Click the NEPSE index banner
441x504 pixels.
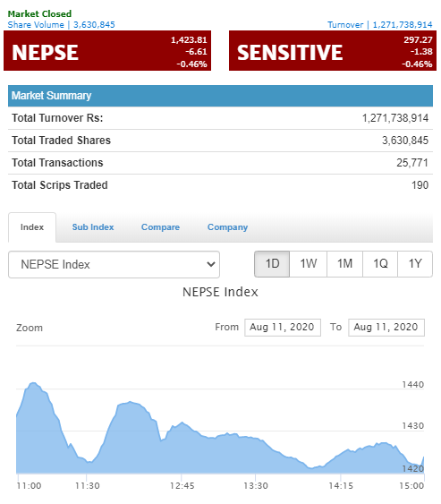click(107, 51)
